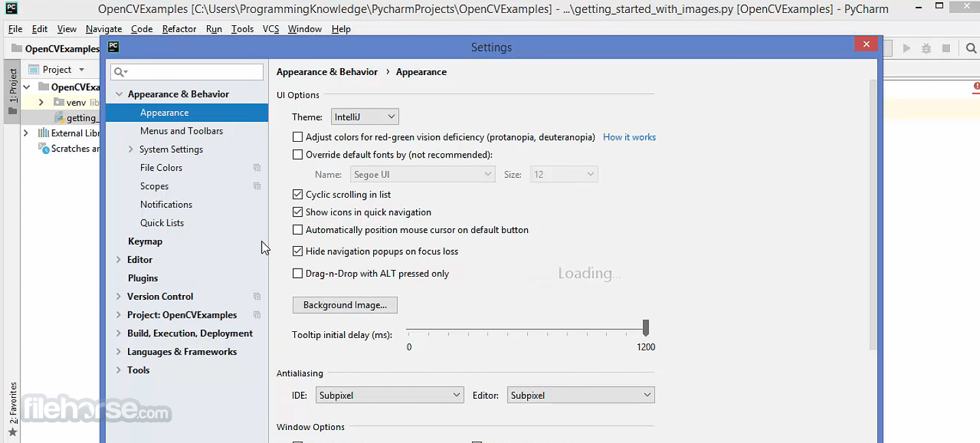
Task: Select Notifications in settings tree
Action: 166,204
